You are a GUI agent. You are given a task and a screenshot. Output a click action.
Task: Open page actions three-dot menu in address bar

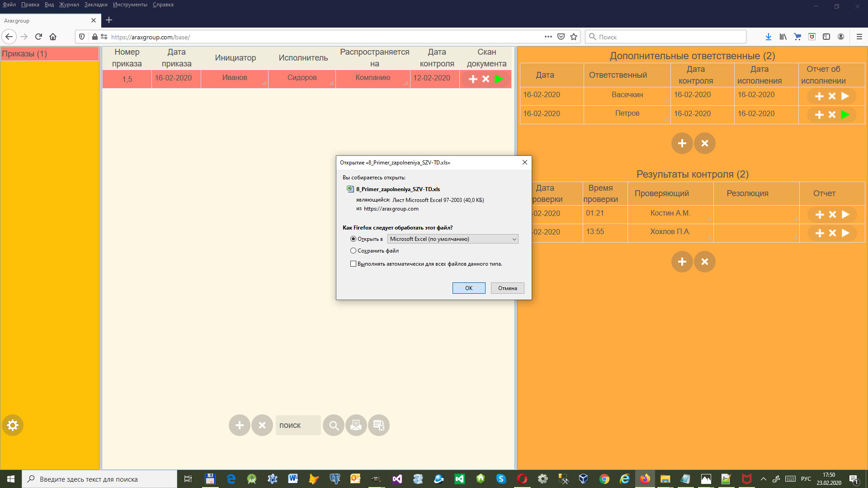tap(548, 37)
